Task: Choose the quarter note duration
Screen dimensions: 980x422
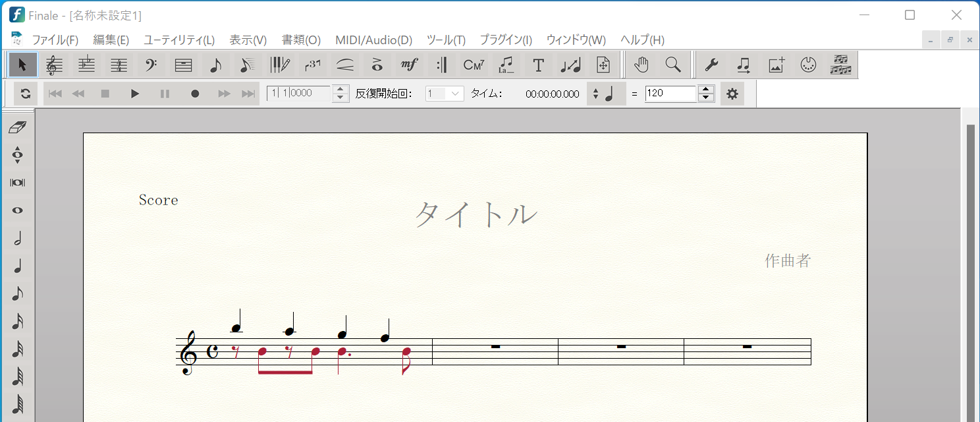Action: pos(18,266)
